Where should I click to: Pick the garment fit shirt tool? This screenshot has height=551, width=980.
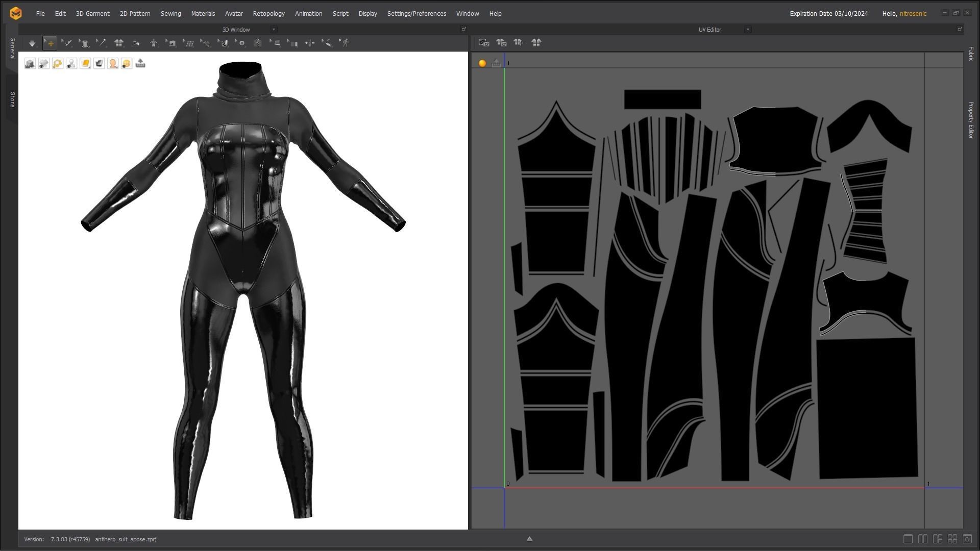click(x=84, y=43)
